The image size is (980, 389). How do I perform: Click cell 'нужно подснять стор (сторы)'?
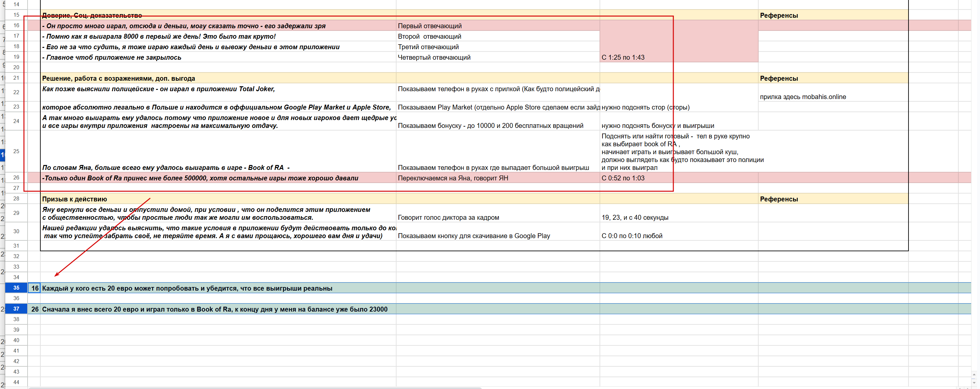point(679,107)
